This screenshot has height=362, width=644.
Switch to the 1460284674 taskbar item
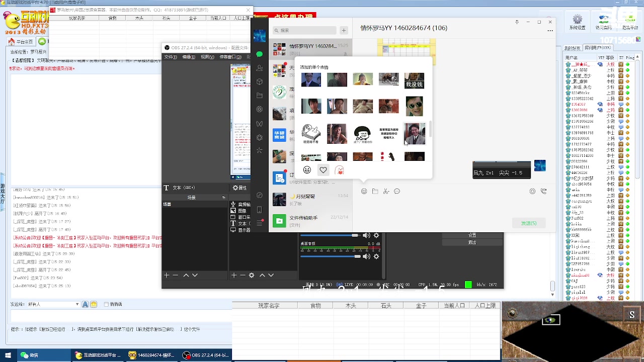pyautogui.click(x=151, y=355)
